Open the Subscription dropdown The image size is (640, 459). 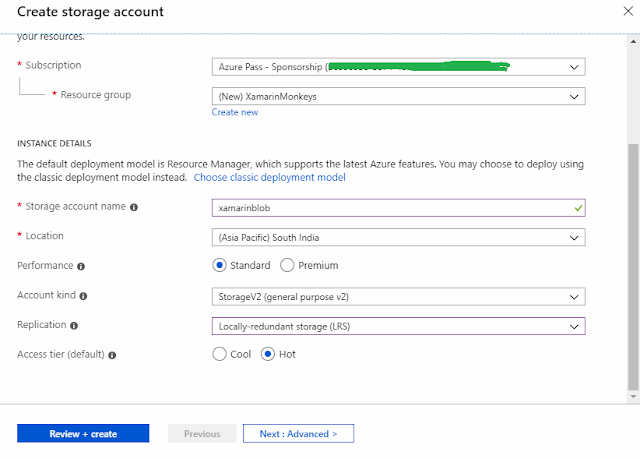pyautogui.click(x=398, y=67)
